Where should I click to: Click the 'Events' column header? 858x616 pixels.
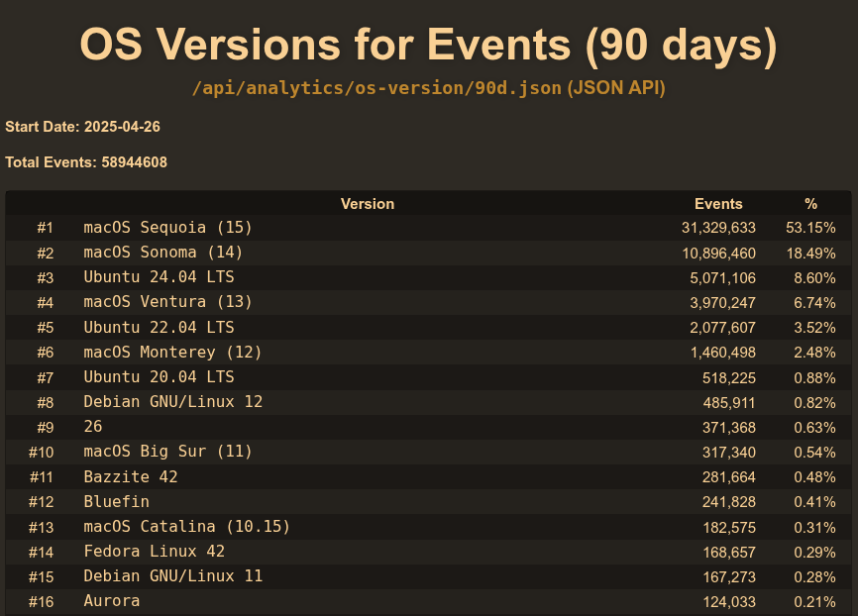pyautogui.click(x=718, y=204)
